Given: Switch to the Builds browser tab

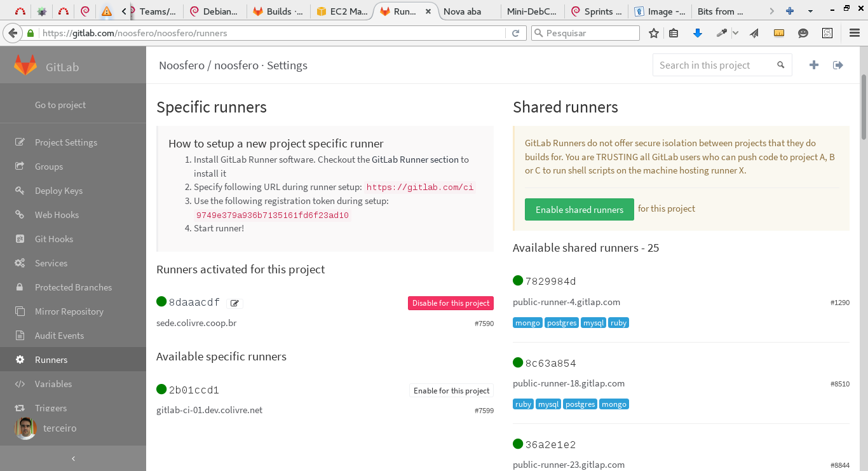Looking at the screenshot, I should pos(278,11).
